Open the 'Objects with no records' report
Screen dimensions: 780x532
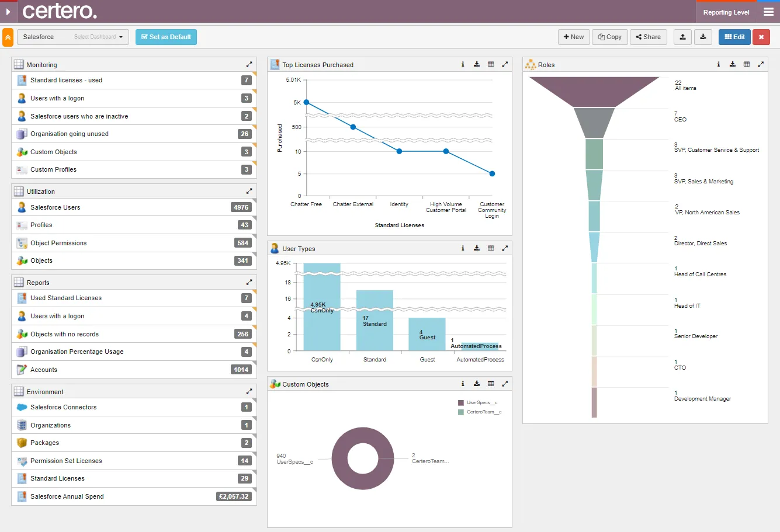(x=134, y=334)
